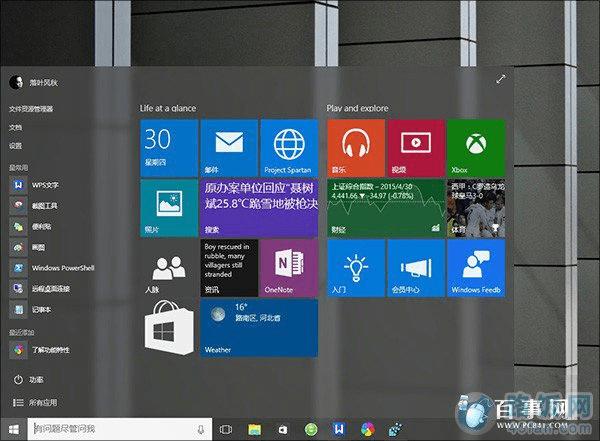Viewport: 600px width, 441px height.
Task: Click the 'Life at a glance' group header
Action: click(x=168, y=108)
